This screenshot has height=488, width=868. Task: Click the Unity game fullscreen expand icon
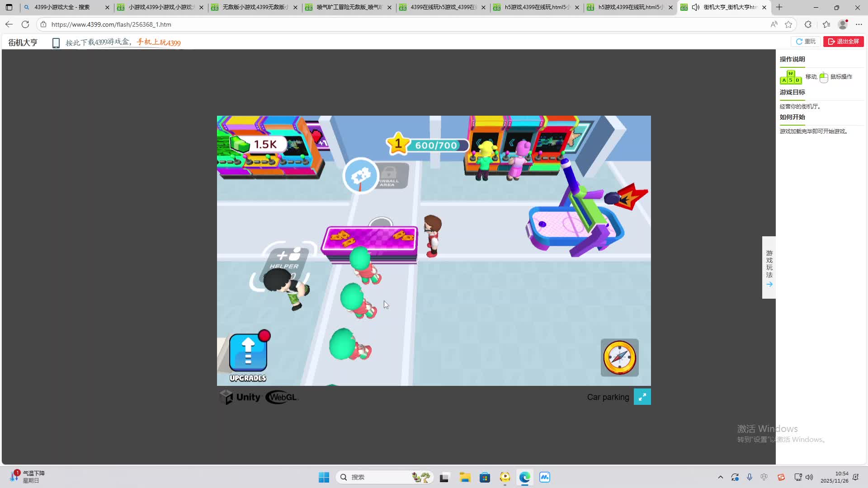tap(642, 397)
